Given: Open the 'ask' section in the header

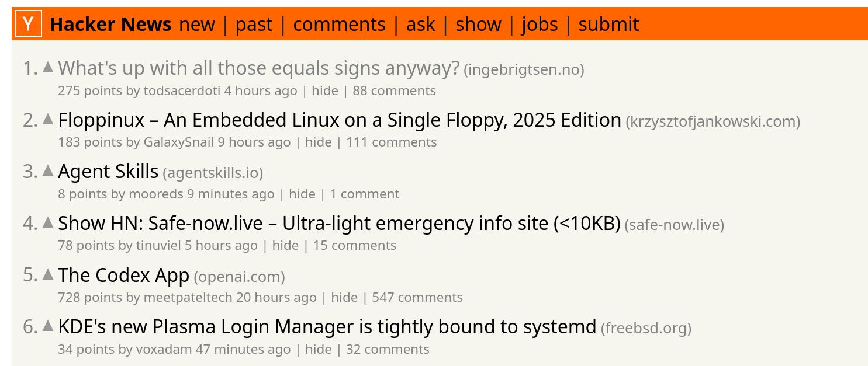Looking at the screenshot, I should (x=420, y=25).
